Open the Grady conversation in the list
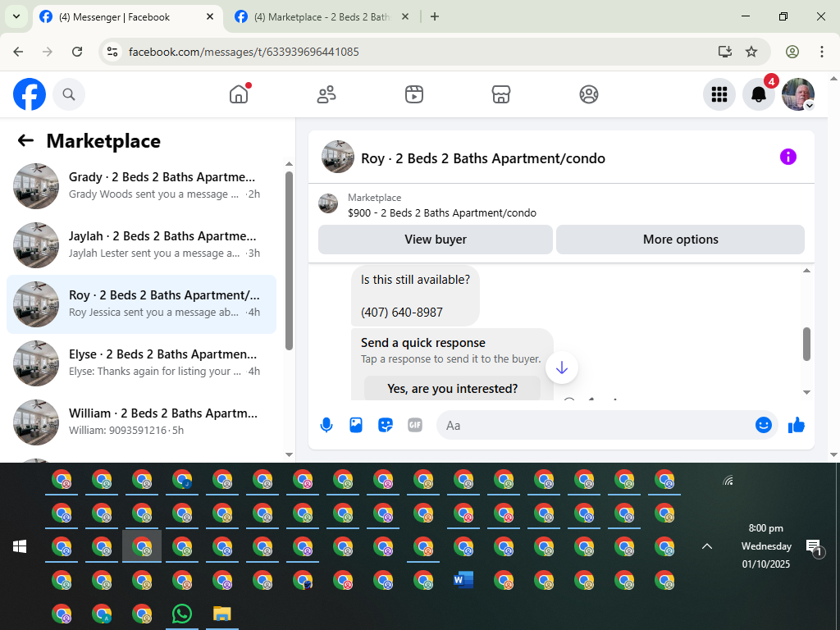The height and width of the screenshot is (630, 840). (141, 186)
